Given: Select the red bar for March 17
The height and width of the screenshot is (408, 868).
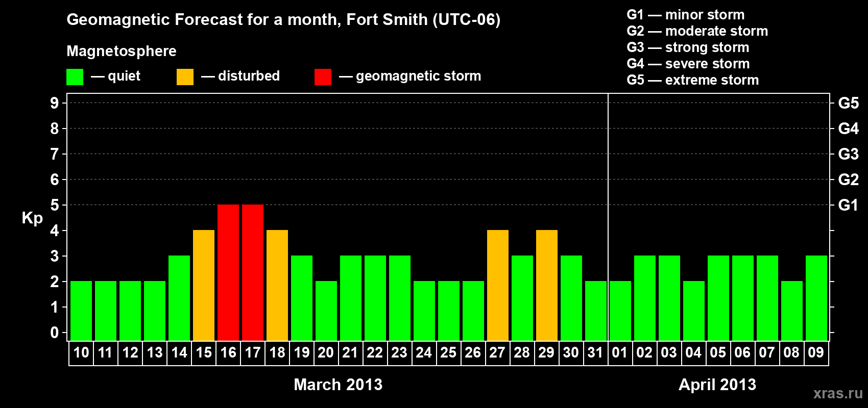Looking at the screenshot, I should (253, 272).
